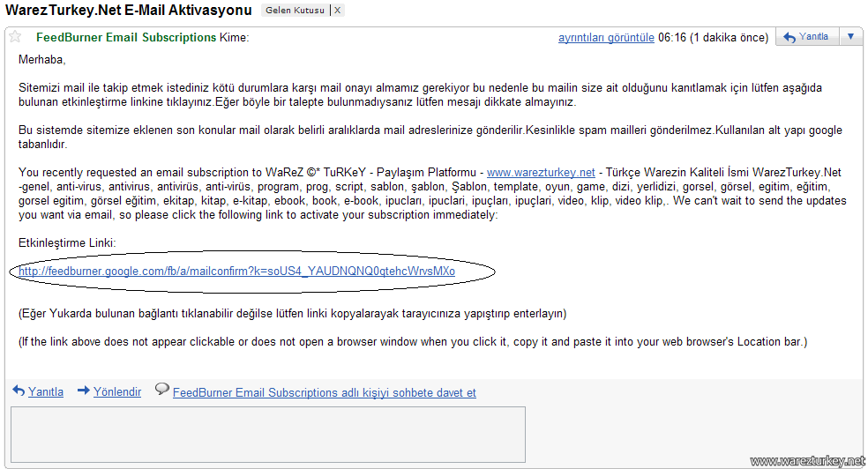Screen dimensions: 868x469
Task: Star this FeedBurner email message
Action: [16, 37]
